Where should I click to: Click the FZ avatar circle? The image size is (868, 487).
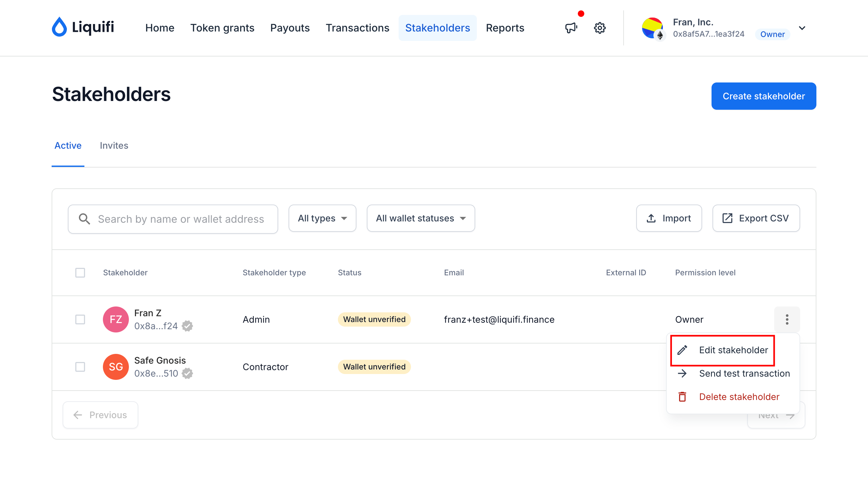pos(116,319)
